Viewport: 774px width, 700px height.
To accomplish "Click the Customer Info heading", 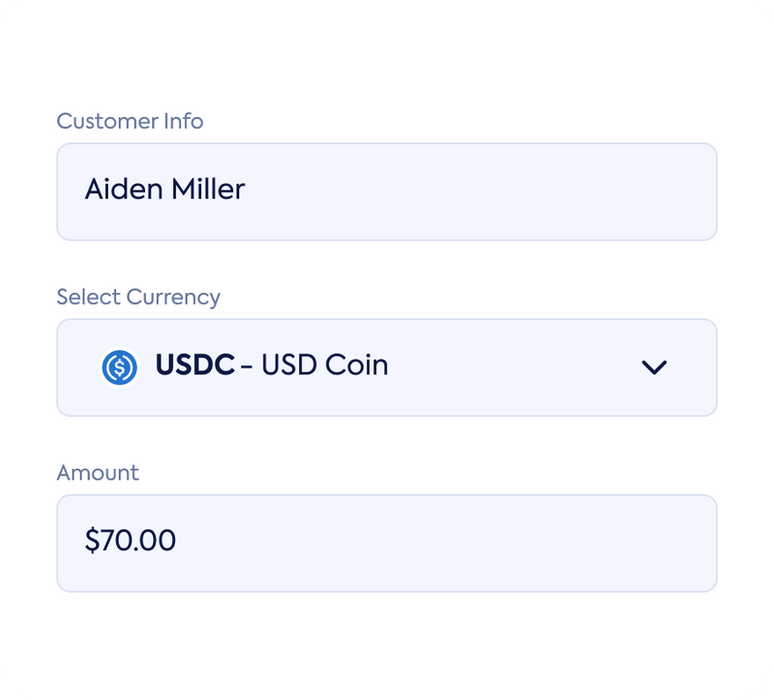I will [x=131, y=121].
